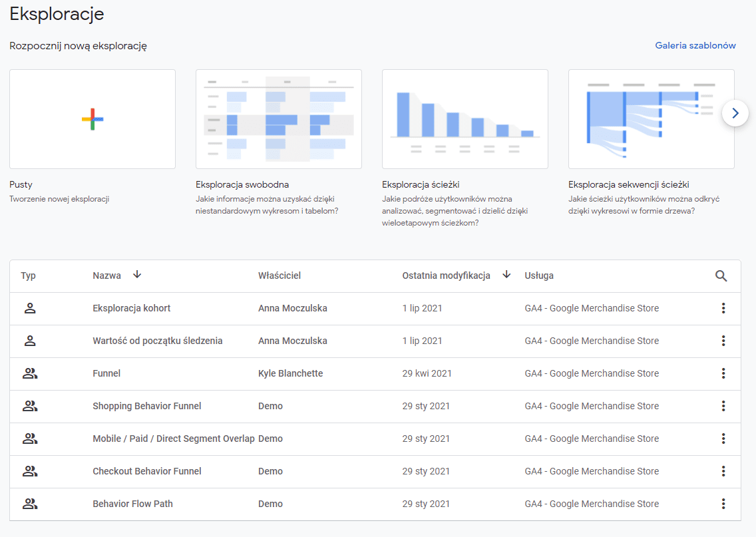Open more options for the Funnel row
This screenshot has height=537, width=756.
tap(723, 373)
